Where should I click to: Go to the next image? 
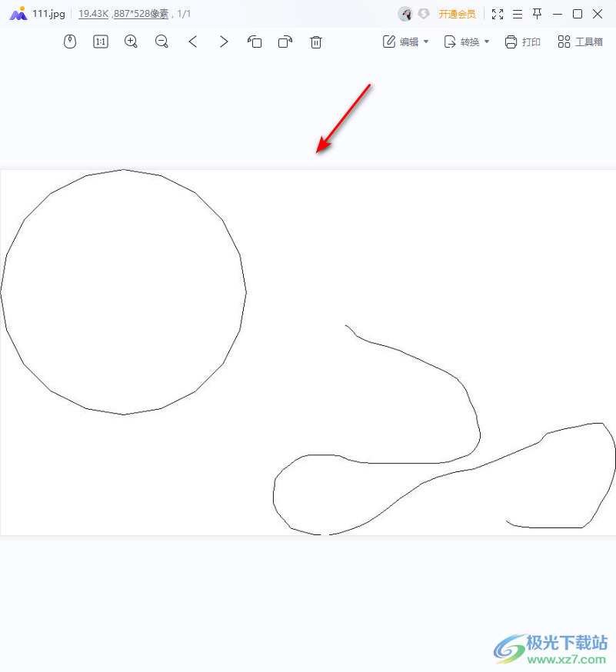click(x=224, y=42)
